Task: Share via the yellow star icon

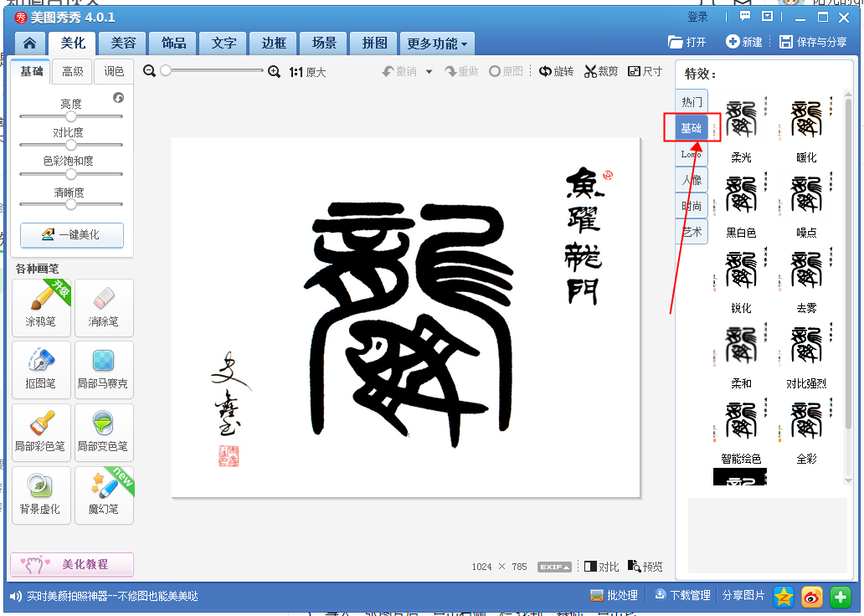Action: (783, 597)
